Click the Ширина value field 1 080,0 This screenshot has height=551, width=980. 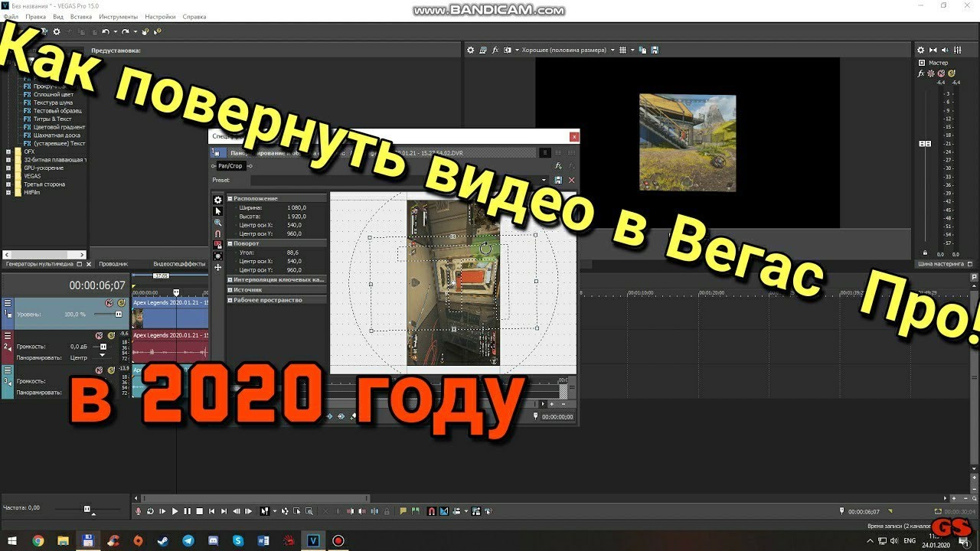[297, 207]
